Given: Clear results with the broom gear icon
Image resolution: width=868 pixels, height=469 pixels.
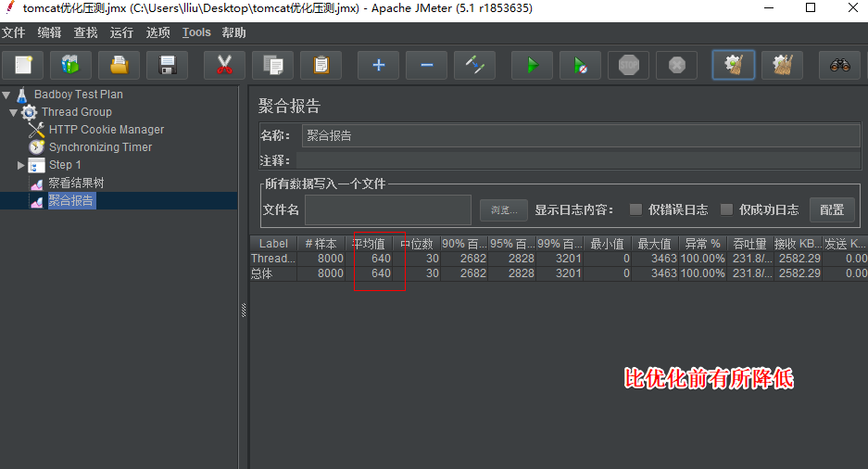Looking at the screenshot, I should (734, 65).
